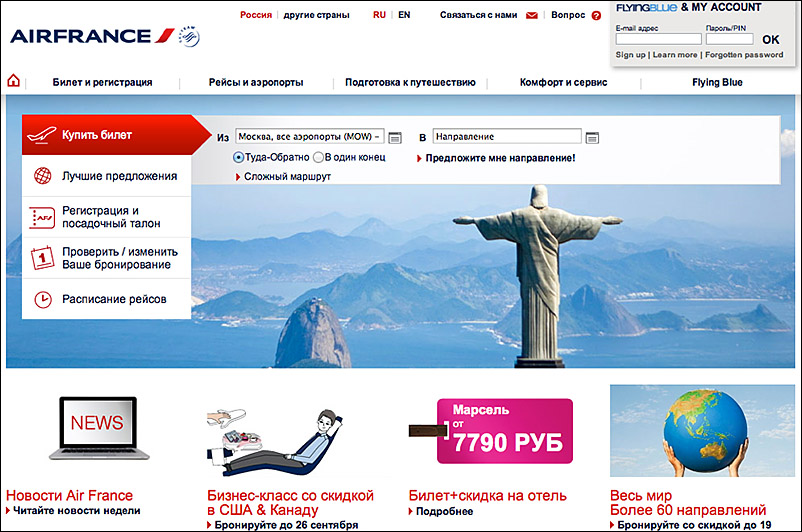Image resolution: width=802 pixels, height=532 pixels.
Task: Open the Forgotten password link
Action: pos(744,55)
